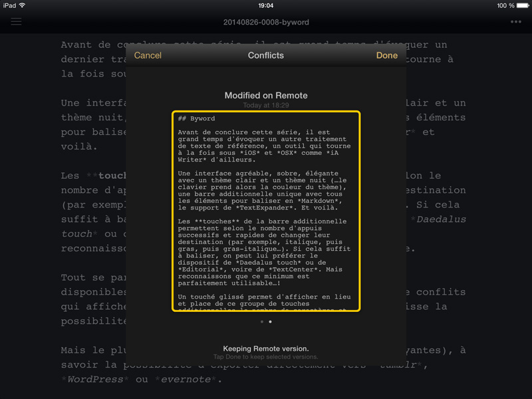532x399 pixels.
Task: Tap the document title 20140826-0008-byword
Action: 266,22
